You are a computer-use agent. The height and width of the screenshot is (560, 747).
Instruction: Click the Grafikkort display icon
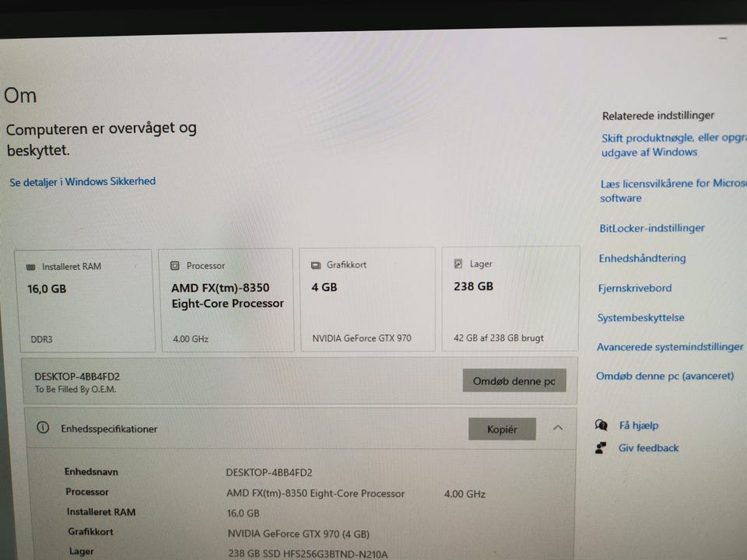click(x=315, y=265)
